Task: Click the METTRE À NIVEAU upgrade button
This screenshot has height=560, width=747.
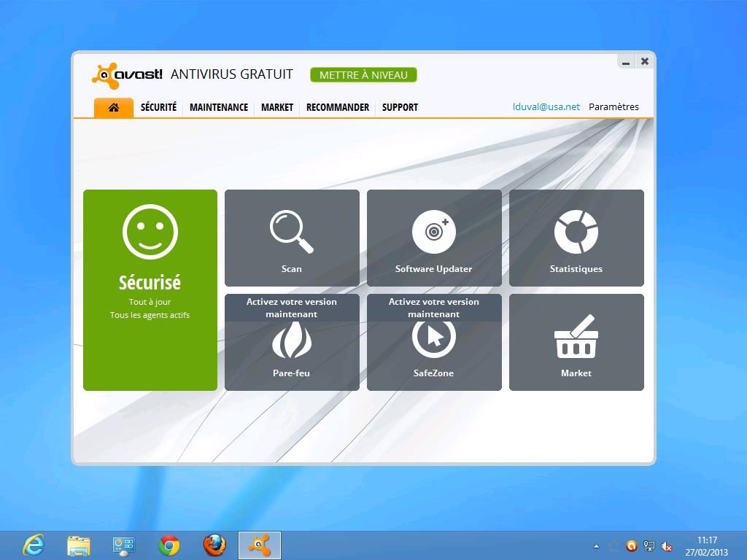Action: 363,75
